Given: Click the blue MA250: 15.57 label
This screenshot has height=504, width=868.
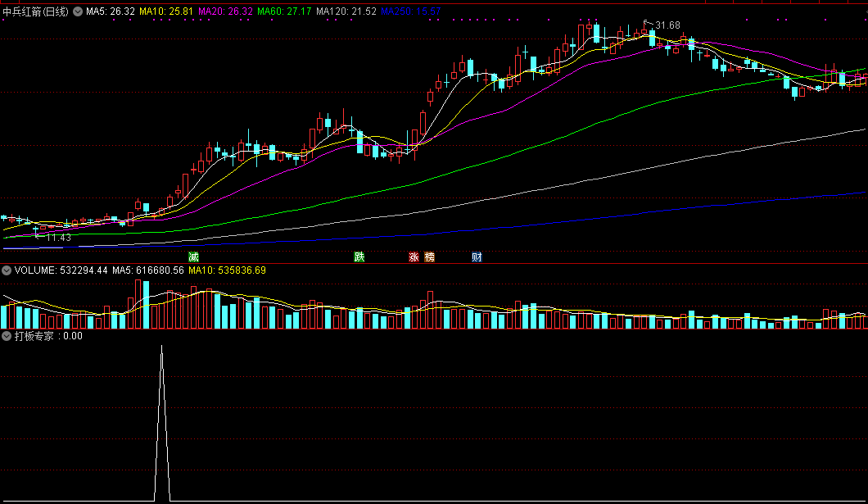Looking at the screenshot, I should click(411, 11).
